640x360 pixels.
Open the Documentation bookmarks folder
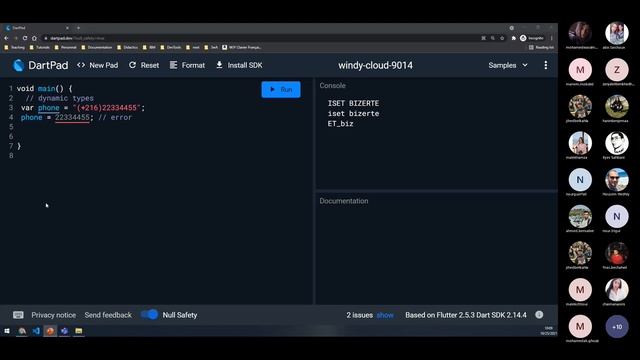tap(97, 47)
